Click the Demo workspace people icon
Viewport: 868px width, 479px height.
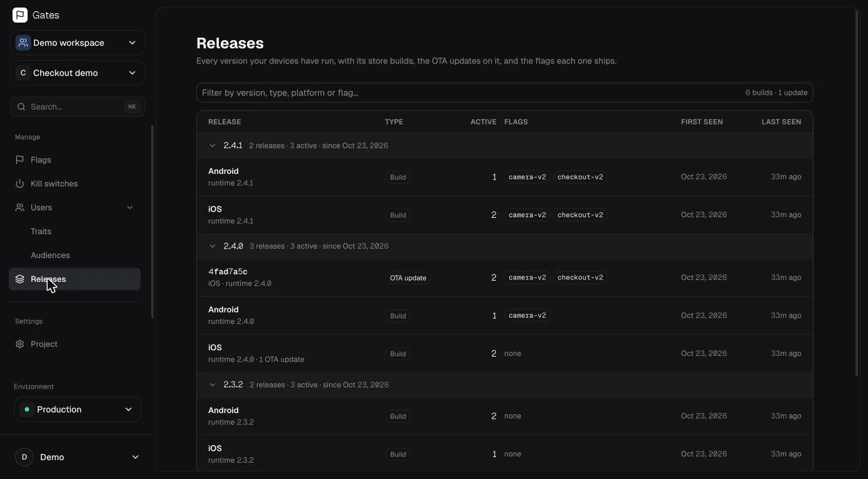pyautogui.click(x=23, y=43)
